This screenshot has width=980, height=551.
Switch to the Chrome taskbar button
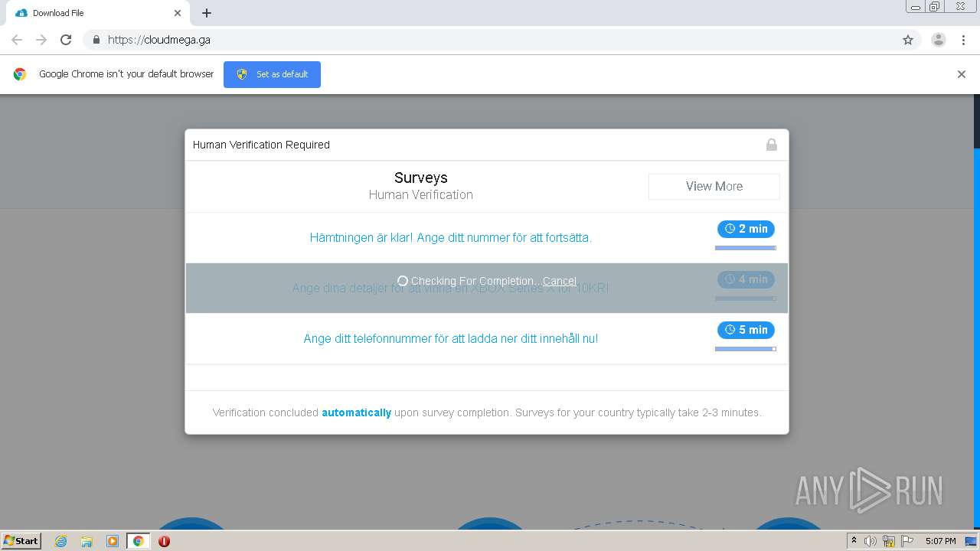pos(138,541)
